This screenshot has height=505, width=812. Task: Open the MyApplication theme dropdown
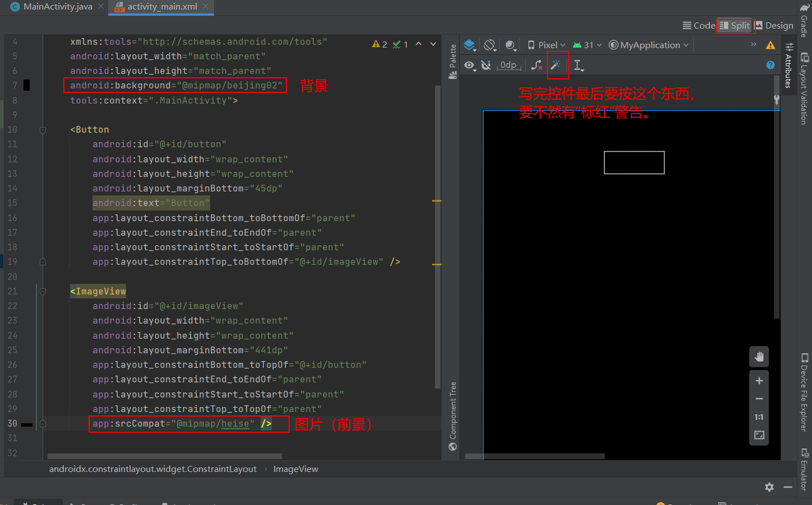(x=647, y=45)
